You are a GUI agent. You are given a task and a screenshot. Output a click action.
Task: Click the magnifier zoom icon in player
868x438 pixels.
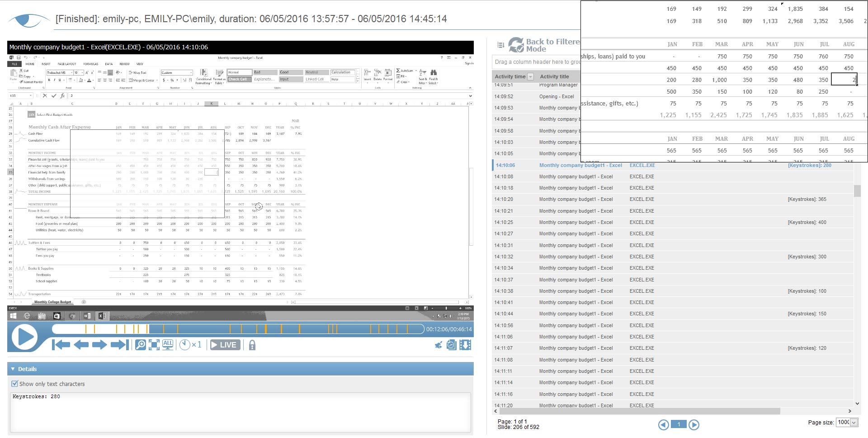click(141, 345)
